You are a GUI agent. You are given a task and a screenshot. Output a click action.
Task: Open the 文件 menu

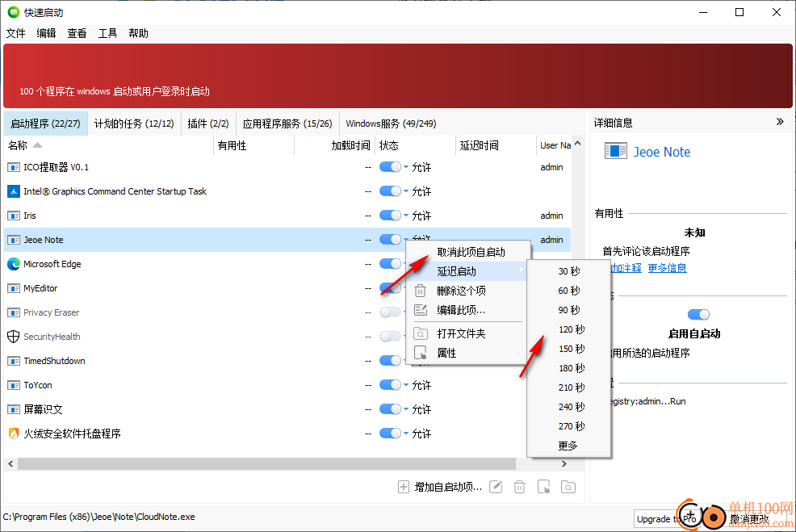[15, 33]
